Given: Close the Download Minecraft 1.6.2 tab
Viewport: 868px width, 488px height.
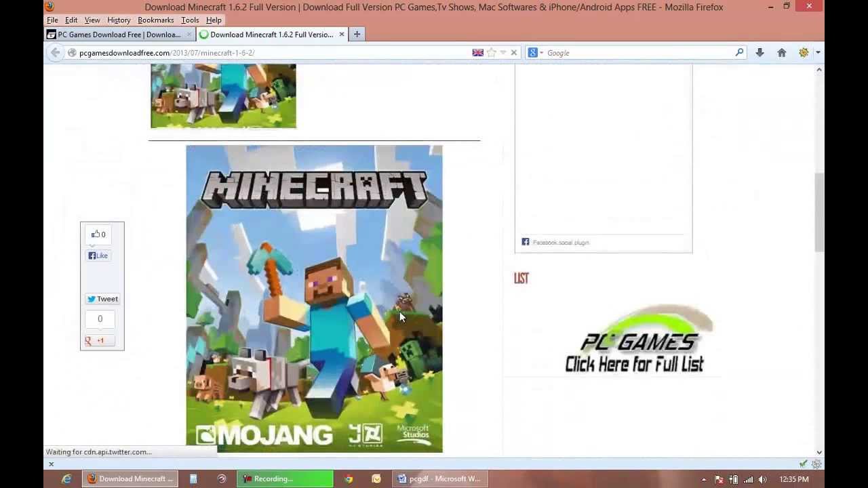Looking at the screenshot, I should (341, 35).
